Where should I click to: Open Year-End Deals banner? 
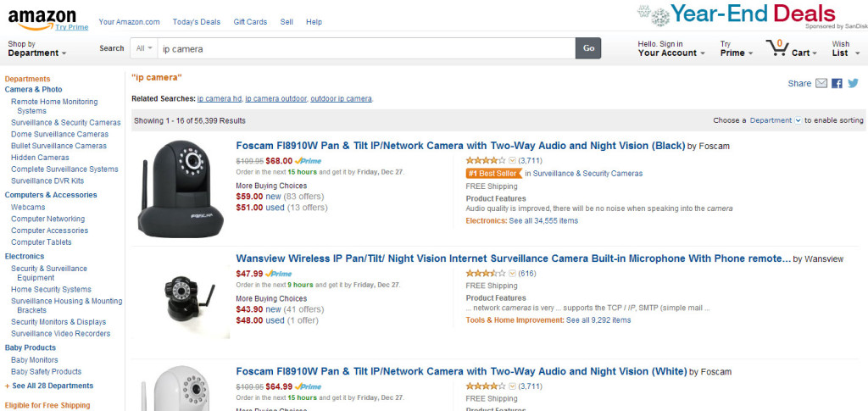coord(751,15)
